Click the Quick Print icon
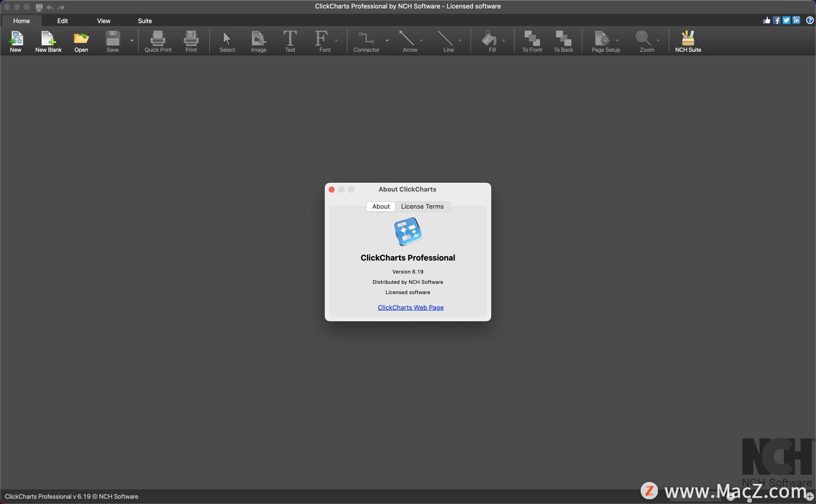The height and width of the screenshot is (504, 816). pos(158,42)
